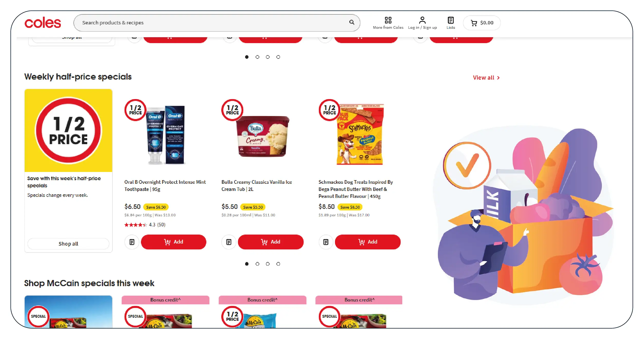Select second carousel dot under half-price specials

click(x=257, y=264)
